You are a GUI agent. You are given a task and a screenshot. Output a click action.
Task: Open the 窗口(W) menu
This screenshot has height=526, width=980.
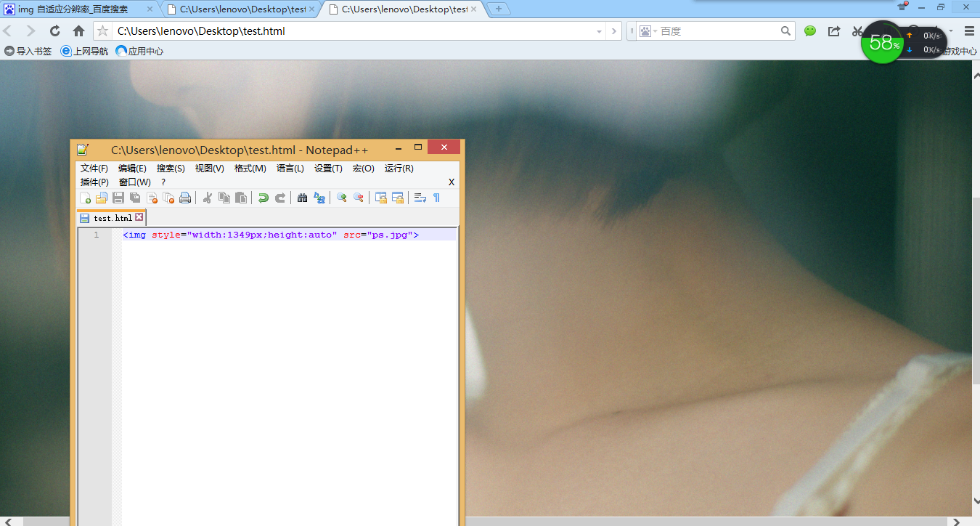coord(135,182)
